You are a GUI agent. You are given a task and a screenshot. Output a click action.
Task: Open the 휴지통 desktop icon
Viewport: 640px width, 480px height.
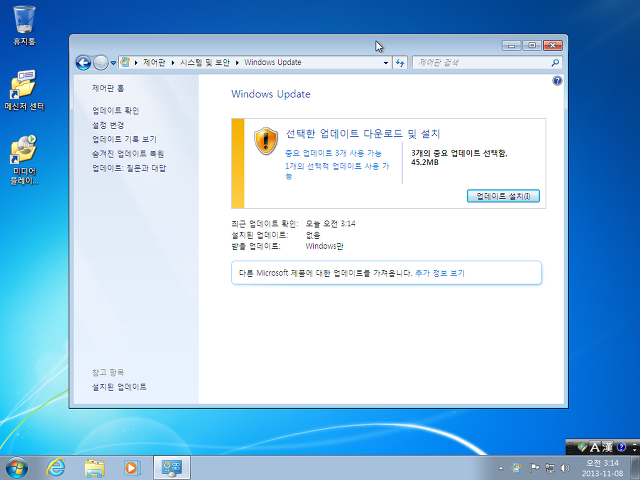24,25
